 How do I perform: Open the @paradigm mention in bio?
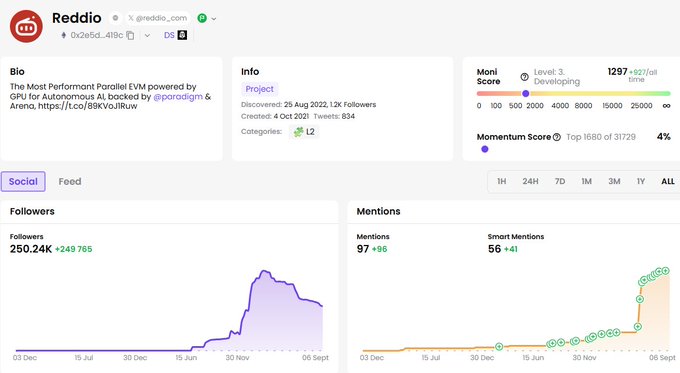pos(178,96)
